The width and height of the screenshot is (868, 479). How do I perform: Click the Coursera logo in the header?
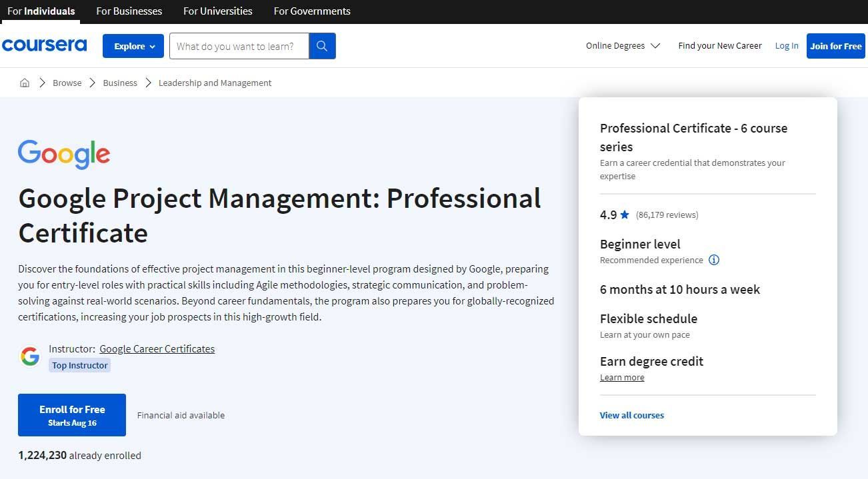click(44, 45)
